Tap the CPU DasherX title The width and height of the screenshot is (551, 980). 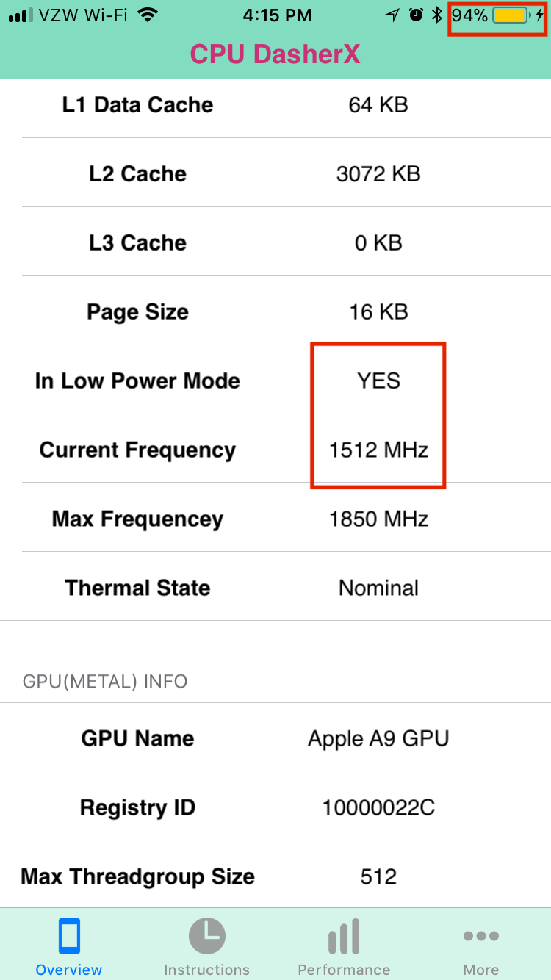click(x=275, y=54)
